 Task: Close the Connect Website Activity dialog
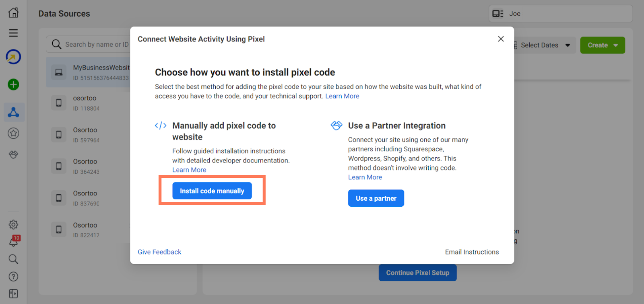click(x=501, y=39)
